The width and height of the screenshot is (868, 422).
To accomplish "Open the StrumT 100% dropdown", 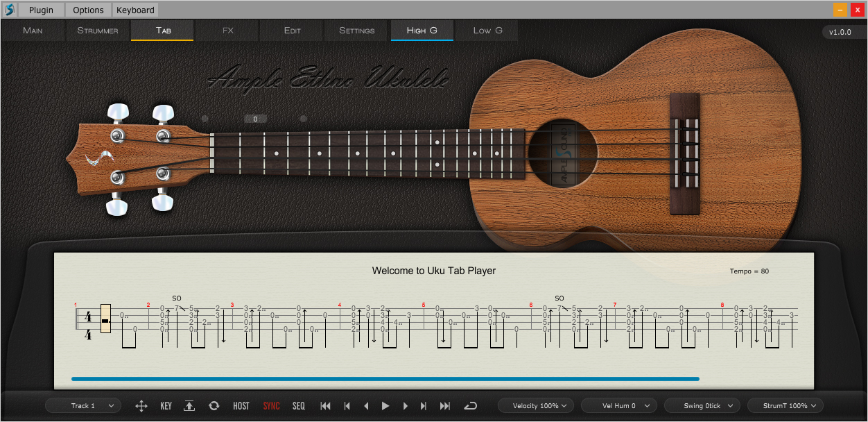I will [x=785, y=405].
